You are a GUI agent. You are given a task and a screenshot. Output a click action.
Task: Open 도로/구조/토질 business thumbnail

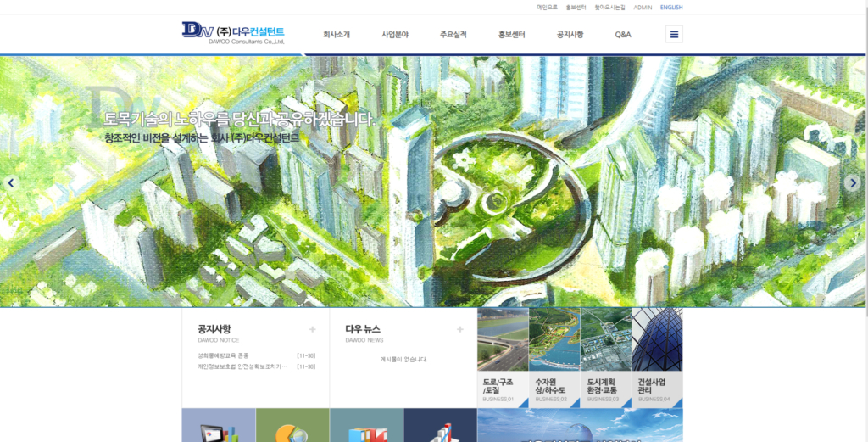coord(503,356)
